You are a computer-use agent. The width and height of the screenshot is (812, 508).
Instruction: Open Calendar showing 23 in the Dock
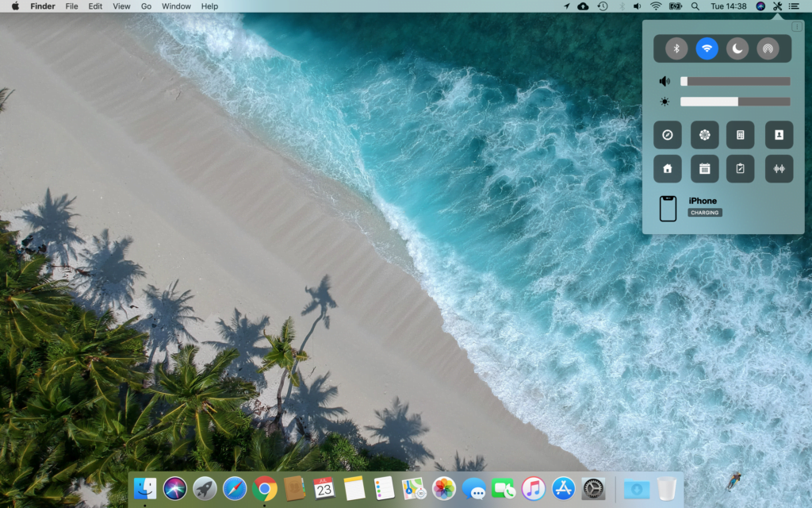324,488
